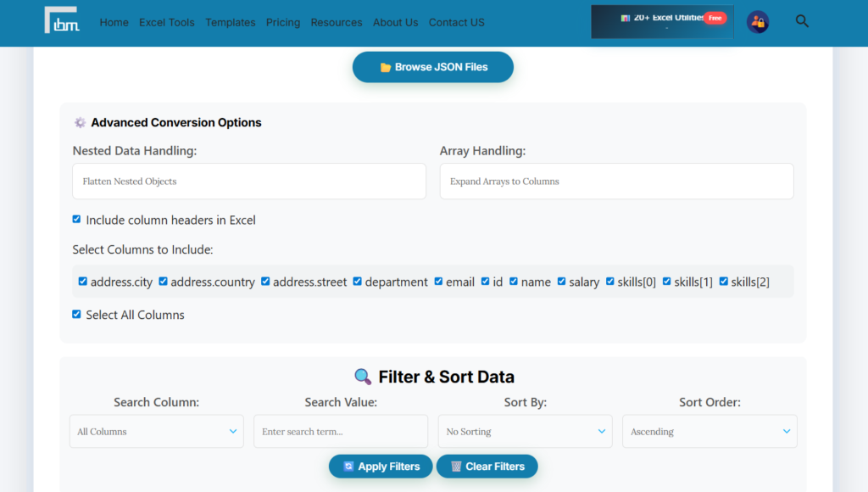This screenshot has height=492, width=868.
Task: Uncheck Include column headers in Excel
Action: click(x=76, y=219)
